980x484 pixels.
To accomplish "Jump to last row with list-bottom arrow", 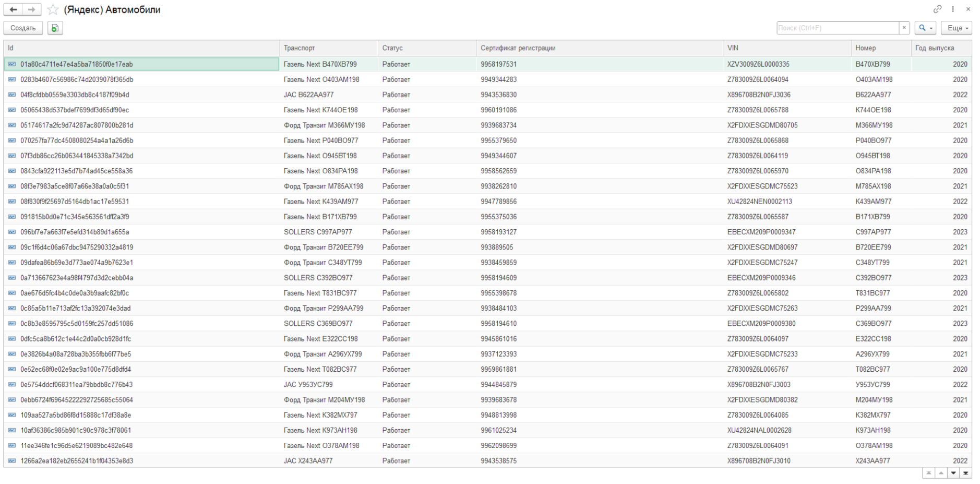I will pos(966,473).
